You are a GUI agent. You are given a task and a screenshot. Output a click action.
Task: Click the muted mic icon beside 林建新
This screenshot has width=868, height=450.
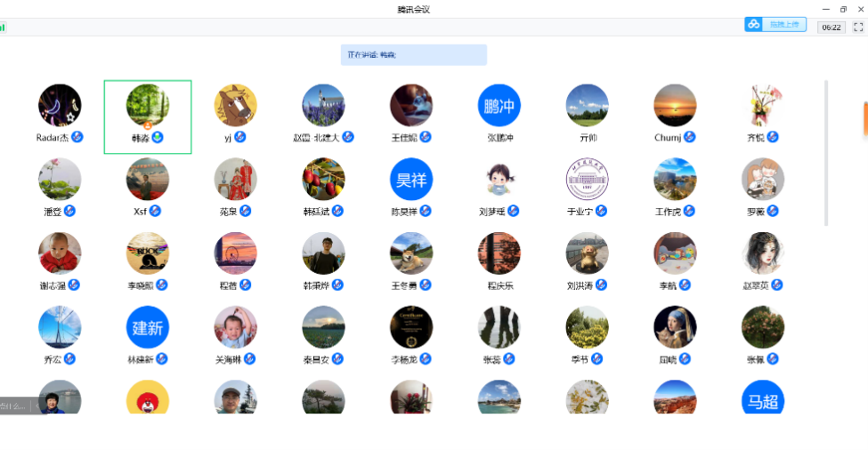(162, 358)
